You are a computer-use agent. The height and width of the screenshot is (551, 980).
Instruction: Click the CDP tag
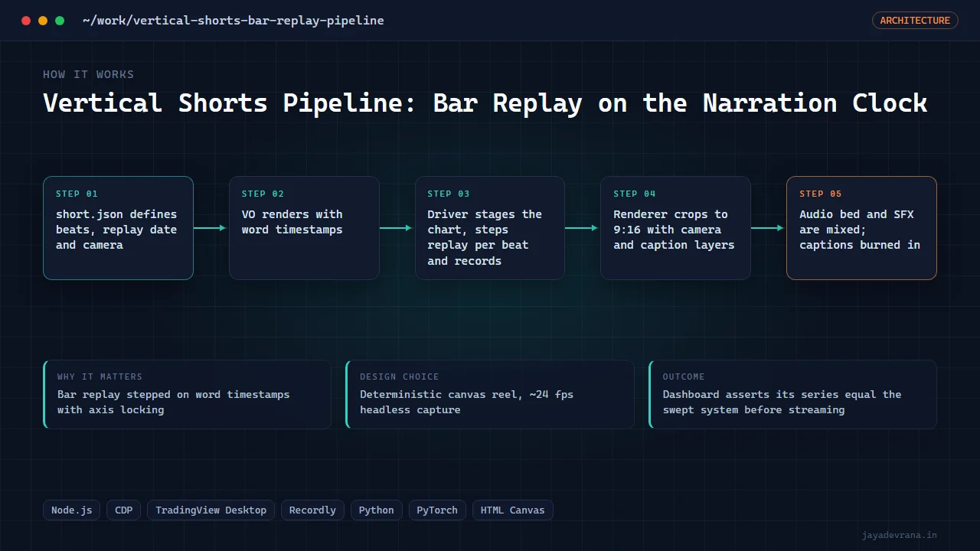click(123, 510)
